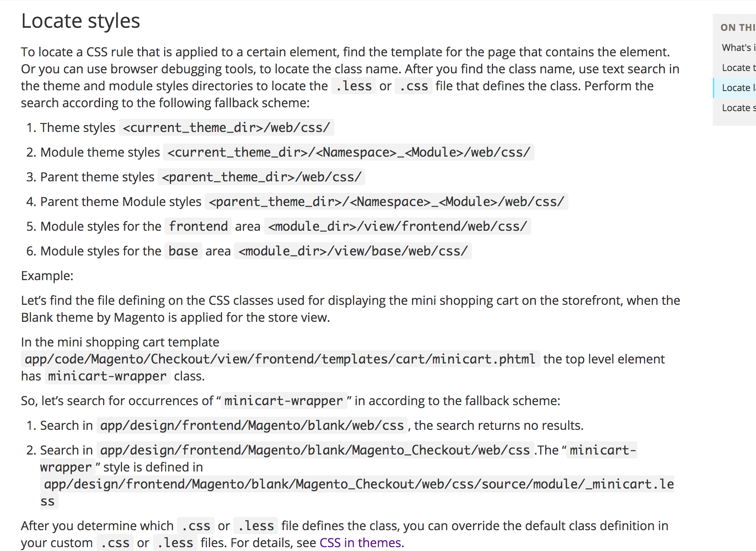Click <current_theme_dir>/<Namespace>_<Module>/web/css/ code snippet
The height and width of the screenshot is (551, 756).
click(x=348, y=152)
